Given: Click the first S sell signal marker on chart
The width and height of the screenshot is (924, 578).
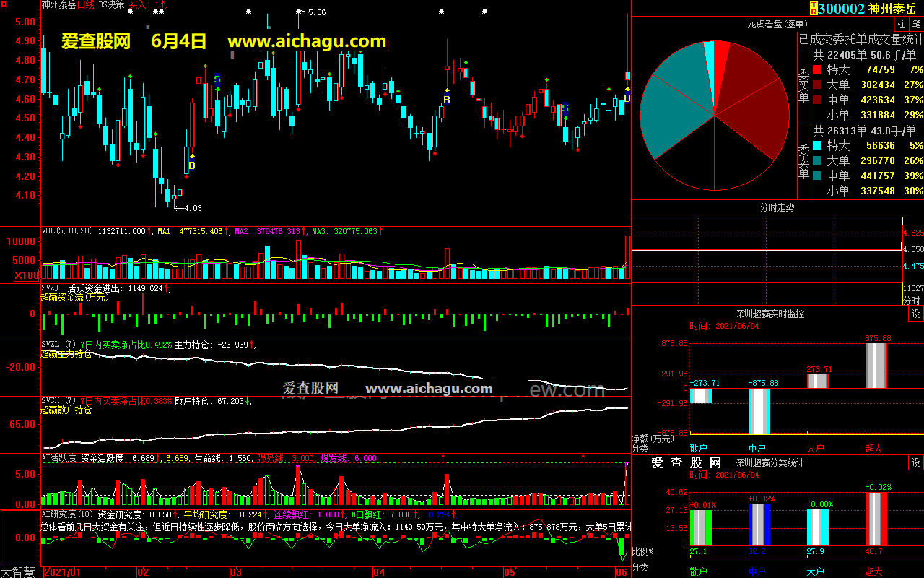Looking at the screenshot, I should (x=217, y=79).
